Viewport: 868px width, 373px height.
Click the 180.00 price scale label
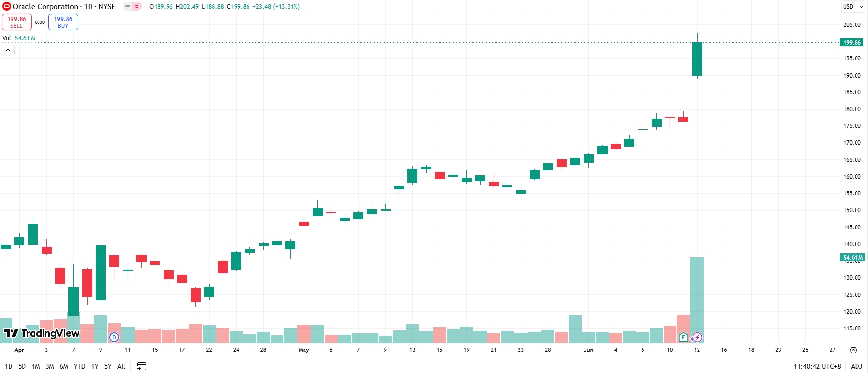852,109
